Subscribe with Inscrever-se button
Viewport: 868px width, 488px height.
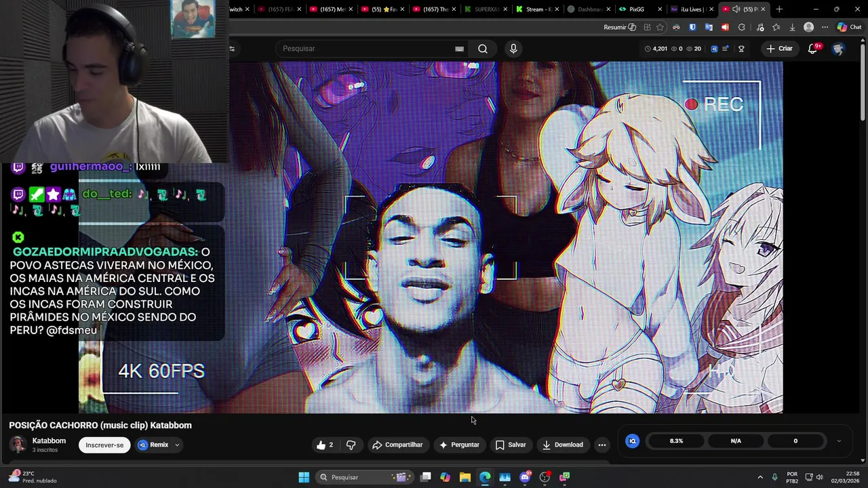[104, 445]
